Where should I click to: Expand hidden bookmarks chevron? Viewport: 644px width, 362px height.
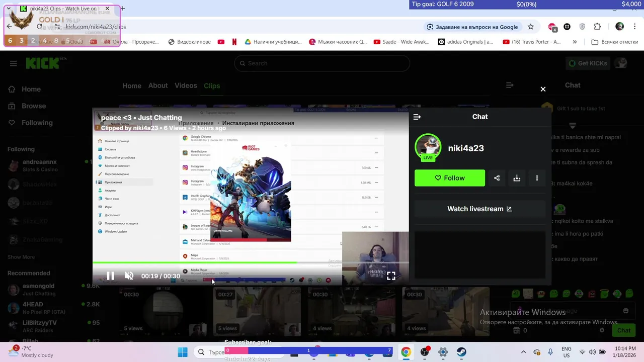pos(575,42)
